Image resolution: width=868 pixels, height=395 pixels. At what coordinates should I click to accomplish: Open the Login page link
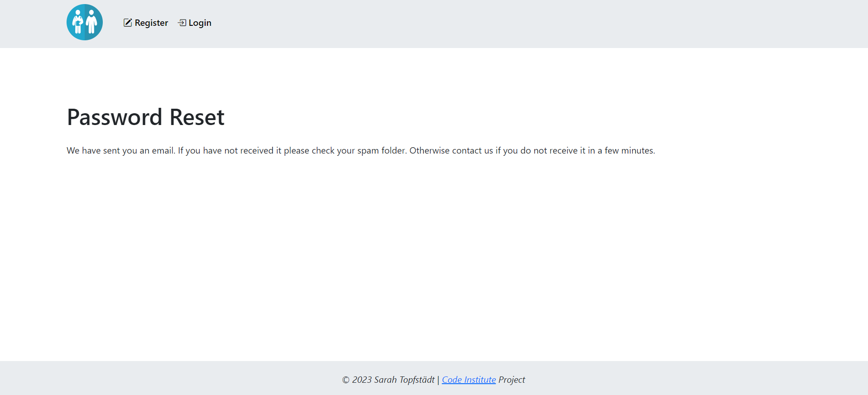pos(195,23)
